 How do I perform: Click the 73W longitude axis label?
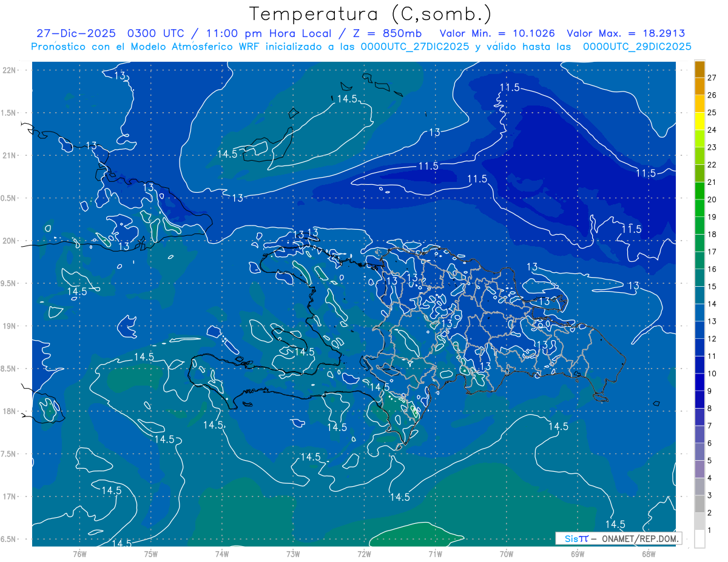(x=293, y=554)
